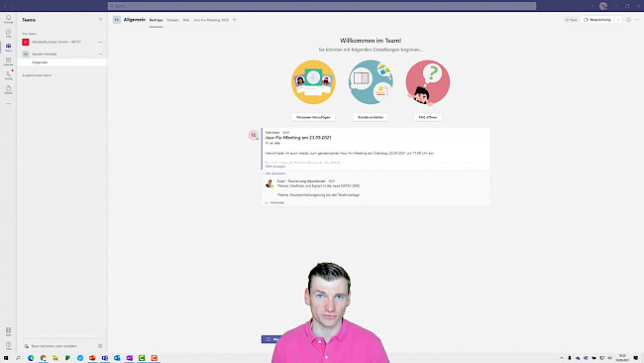Image resolution: width=644 pixels, height=363 pixels.
Task: Open channel more options ellipsis in header
Action: pos(637,20)
